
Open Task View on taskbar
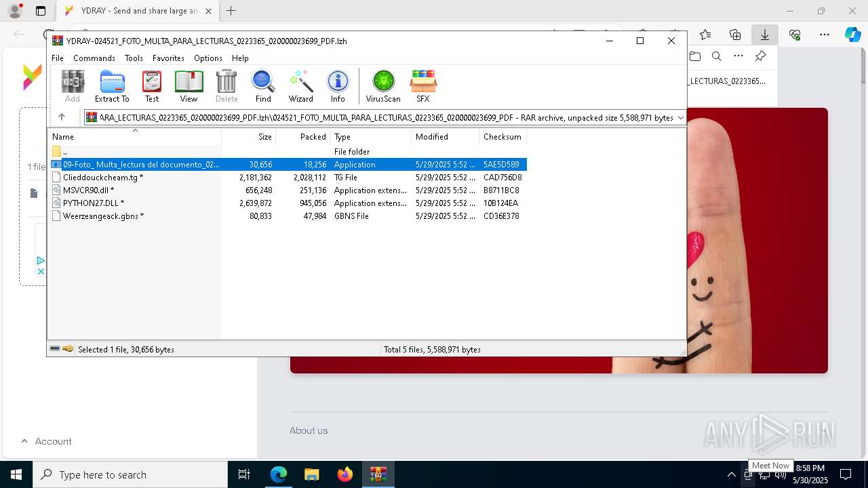pos(244,474)
